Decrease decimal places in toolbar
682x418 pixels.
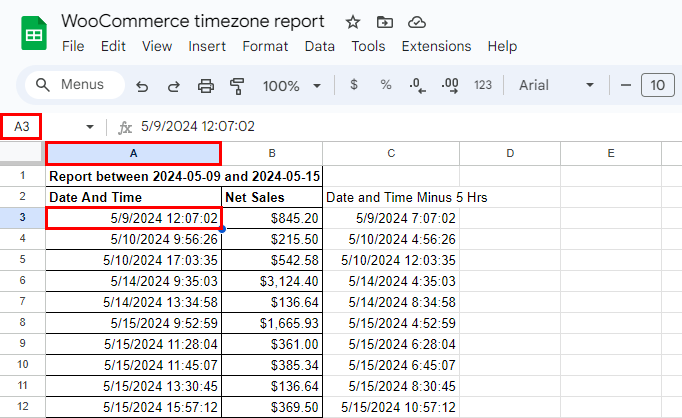click(417, 85)
